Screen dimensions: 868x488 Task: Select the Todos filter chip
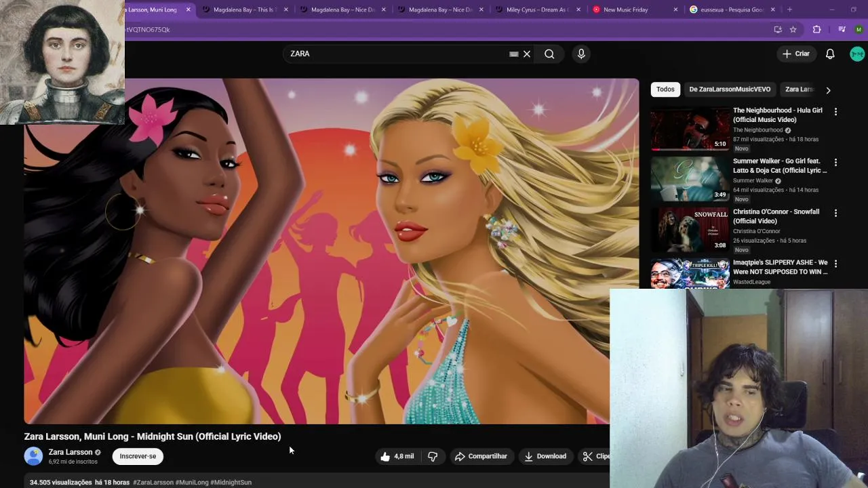665,89
